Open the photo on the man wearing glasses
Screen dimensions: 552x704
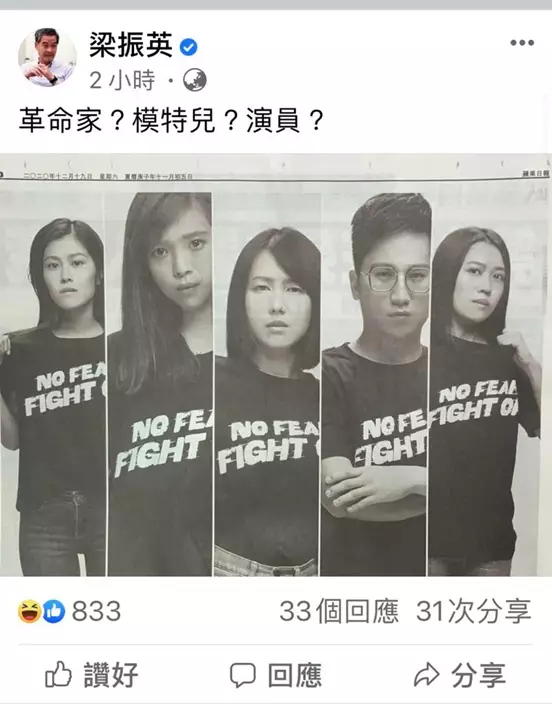(375, 384)
